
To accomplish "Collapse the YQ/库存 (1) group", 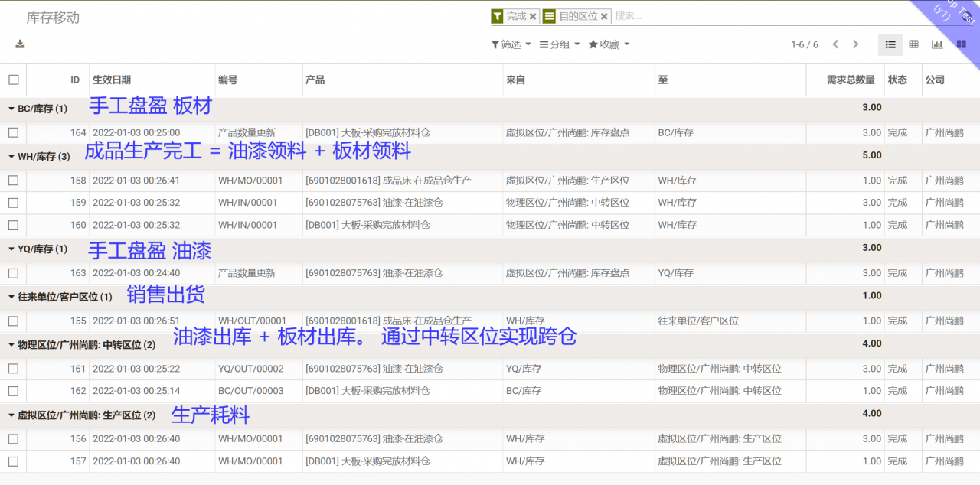I will pos(38,249).
